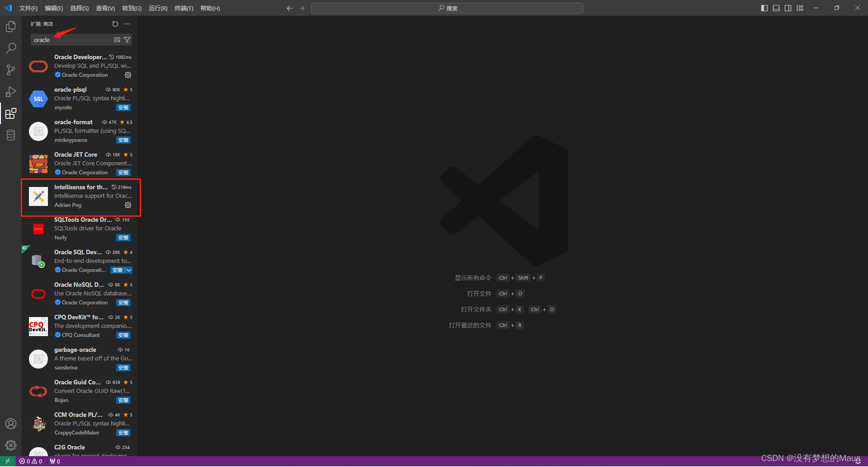Open Accounts icon in activity bar

[11, 424]
